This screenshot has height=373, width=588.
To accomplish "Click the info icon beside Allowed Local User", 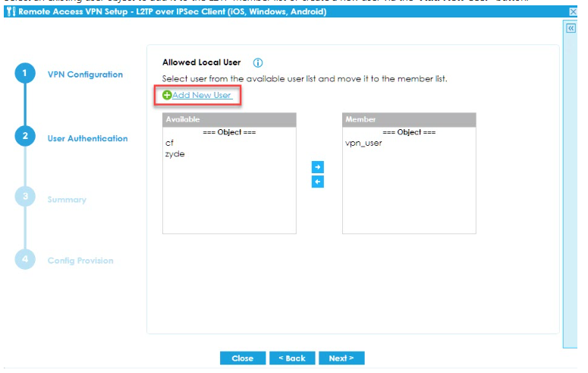I will point(257,62).
